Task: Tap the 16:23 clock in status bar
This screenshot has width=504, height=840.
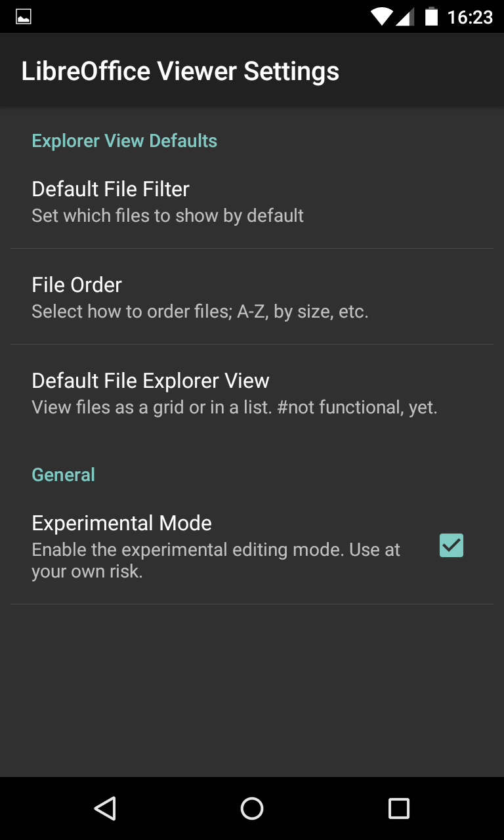Action: click(x=470, y=17)
